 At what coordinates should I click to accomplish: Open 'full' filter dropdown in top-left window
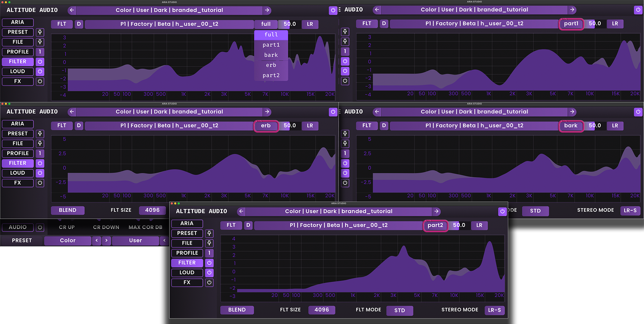pyautogui.click(x=266, y=24)
